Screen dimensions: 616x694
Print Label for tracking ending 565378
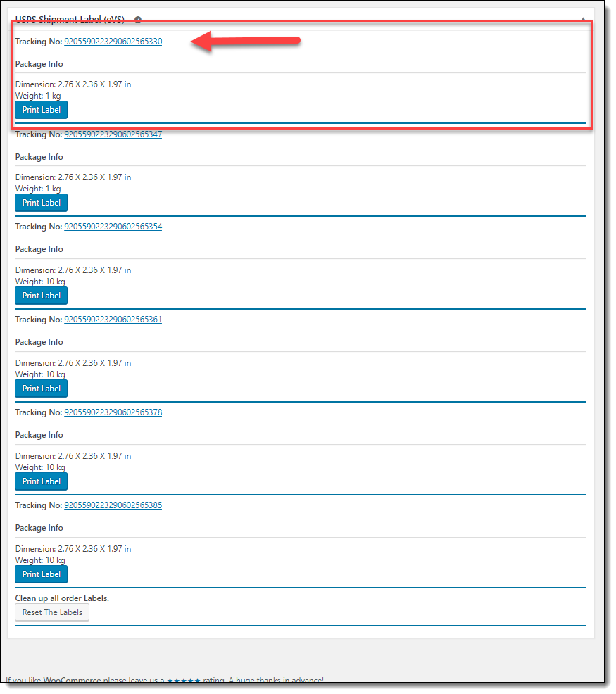point(42,481)
